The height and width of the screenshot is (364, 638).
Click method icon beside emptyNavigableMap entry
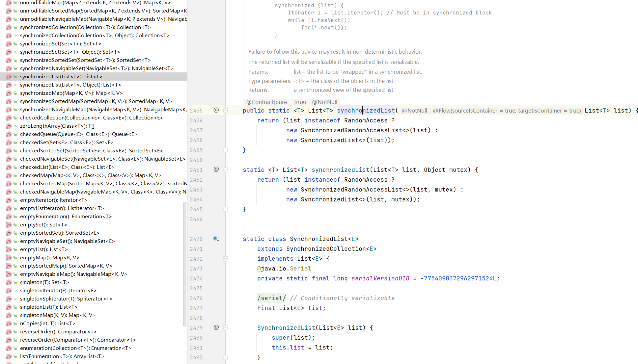[9, 274]
